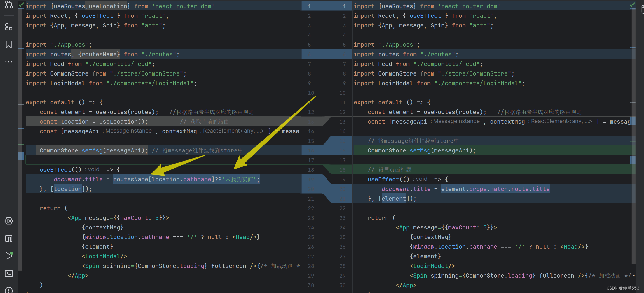644x293 pixels.
Task: Click '<App message={{maxCount: 5}}>' in left pane
Action: tap(118, 218)
